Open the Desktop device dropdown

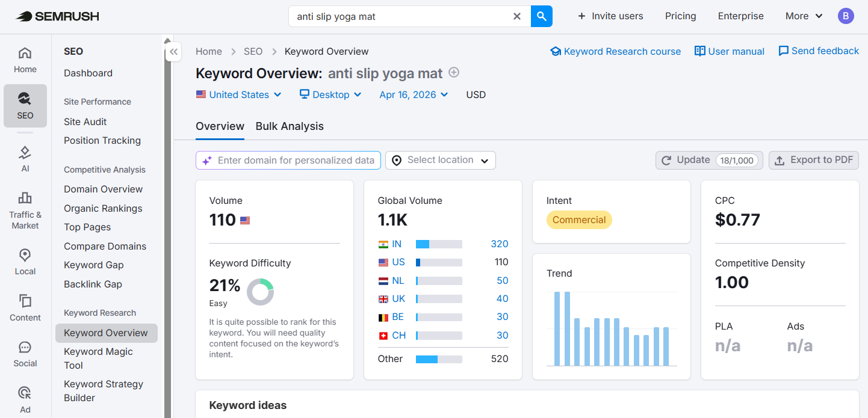coord(330,94)
